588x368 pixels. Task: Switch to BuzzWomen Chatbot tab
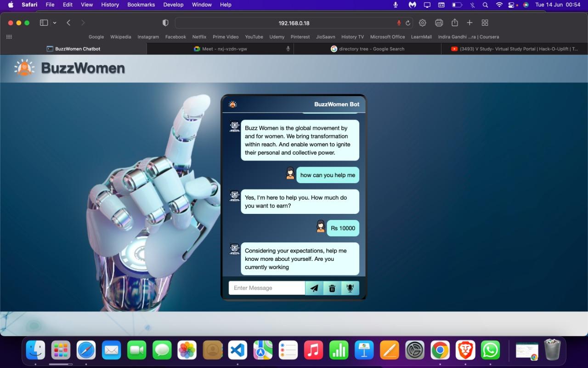click(73, 49)
